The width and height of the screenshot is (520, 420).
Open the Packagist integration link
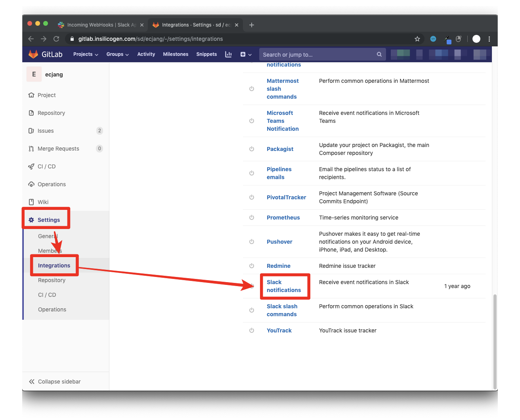point(280,149)
